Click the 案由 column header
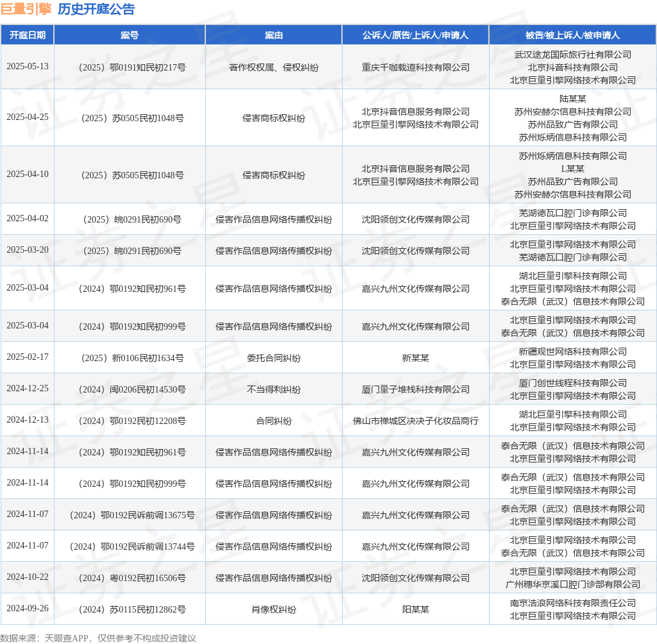The width and height of the screenshot is (657, 644). point(273,35)
